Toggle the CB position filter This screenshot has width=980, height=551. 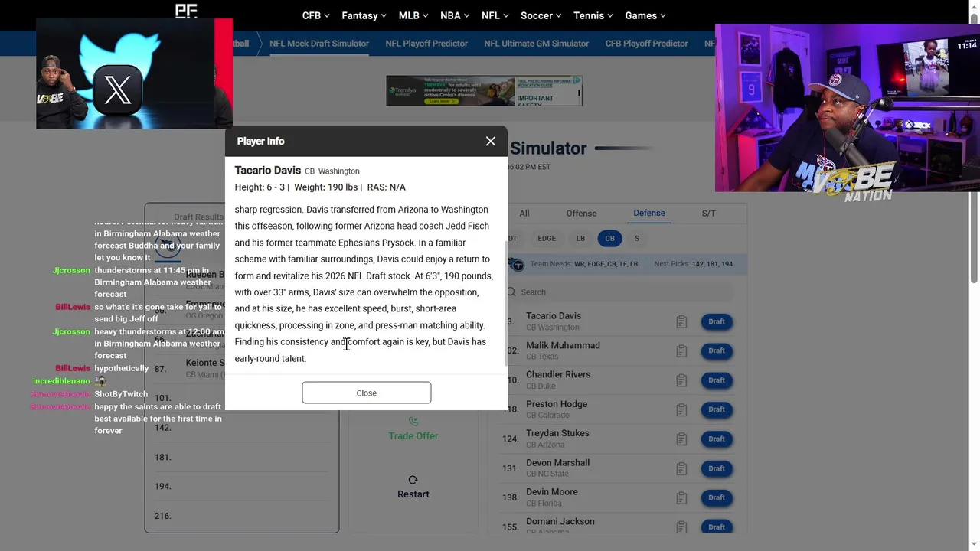[x=609, y=238]
